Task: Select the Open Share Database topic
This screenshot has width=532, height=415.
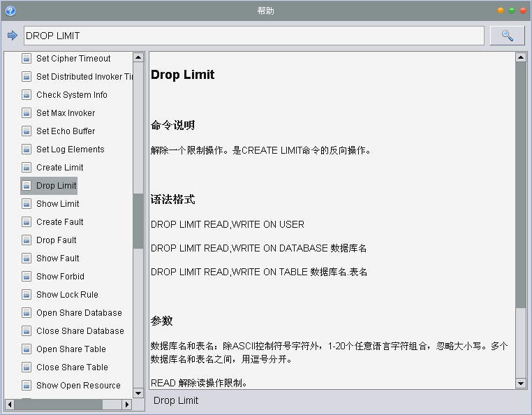Action: pyautogui.click(x=79, y=313)
